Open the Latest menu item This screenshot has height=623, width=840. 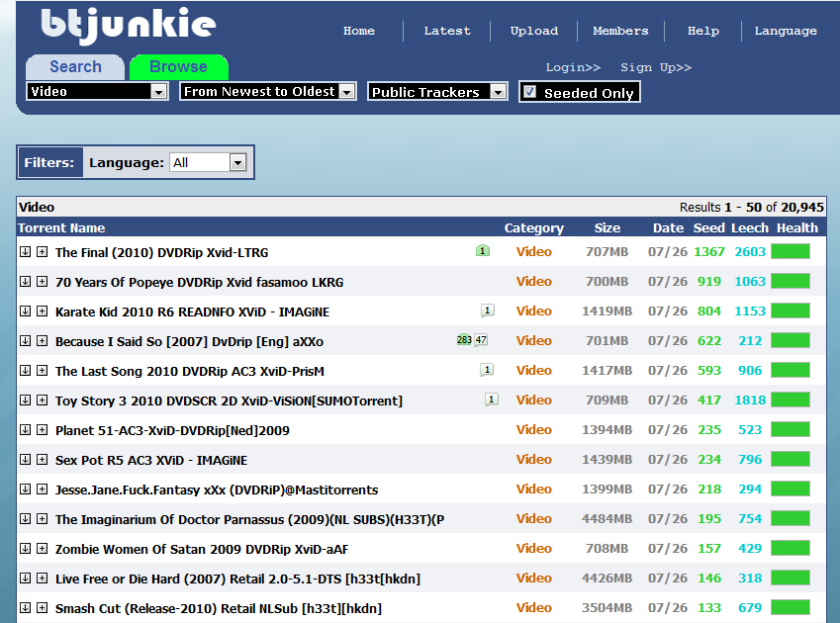[447, 31]
